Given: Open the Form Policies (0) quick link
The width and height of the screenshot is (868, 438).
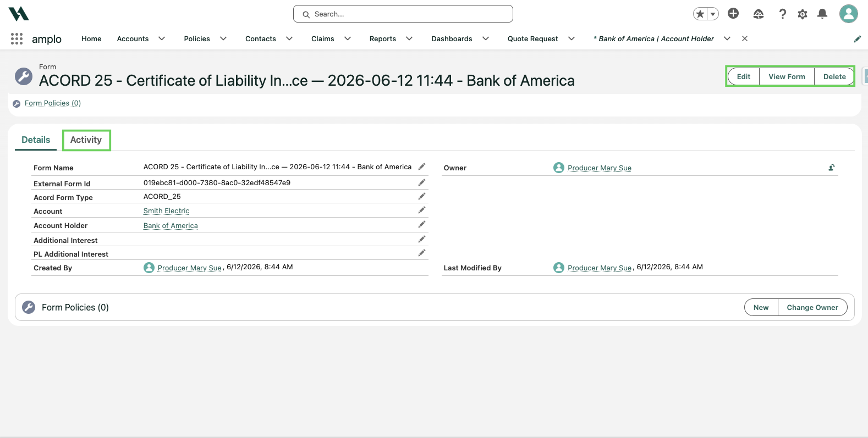Looking at the screenshot, I should click(x=53, y=103).
